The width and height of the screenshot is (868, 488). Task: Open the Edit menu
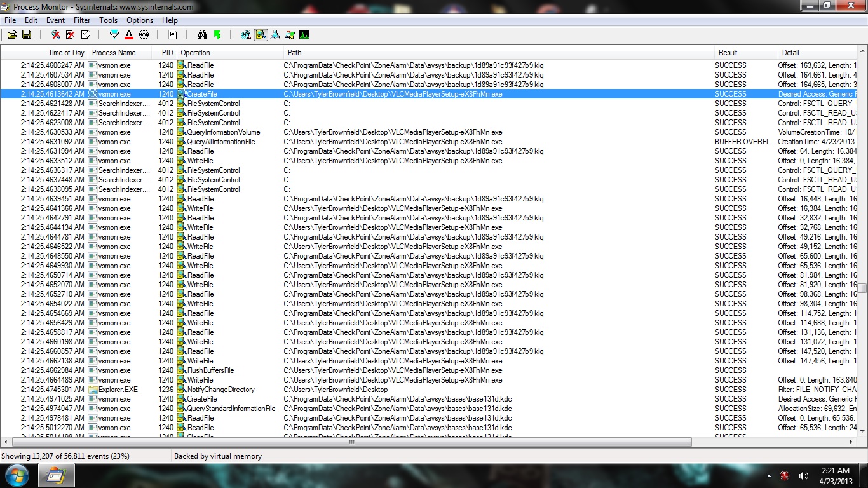(x=31, y=20)
